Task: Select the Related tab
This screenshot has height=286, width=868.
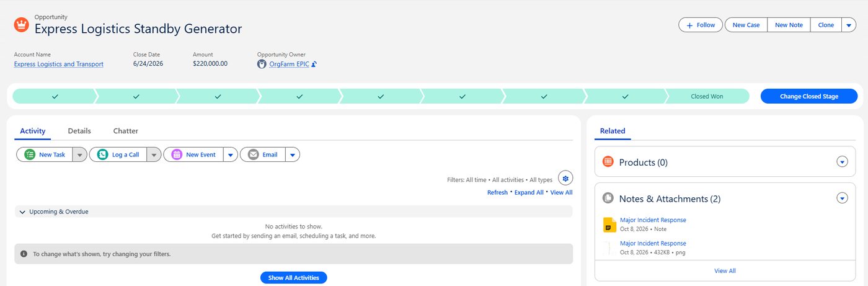Action: click(x=613, y=131)
